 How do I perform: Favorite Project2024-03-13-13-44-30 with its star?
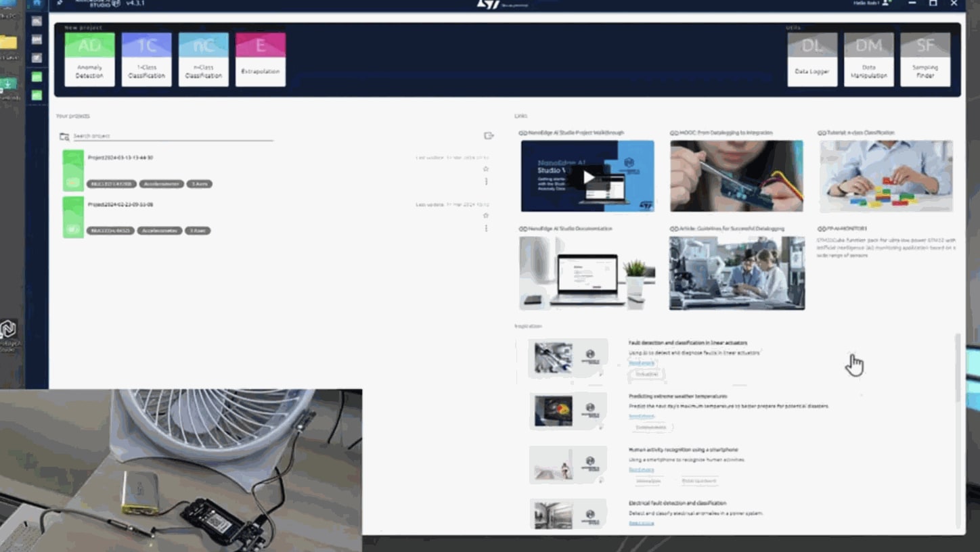click(485, 169)
